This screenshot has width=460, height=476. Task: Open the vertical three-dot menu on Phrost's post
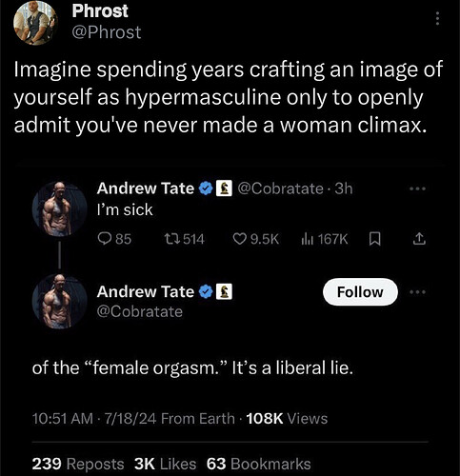[x=437, y=18]
